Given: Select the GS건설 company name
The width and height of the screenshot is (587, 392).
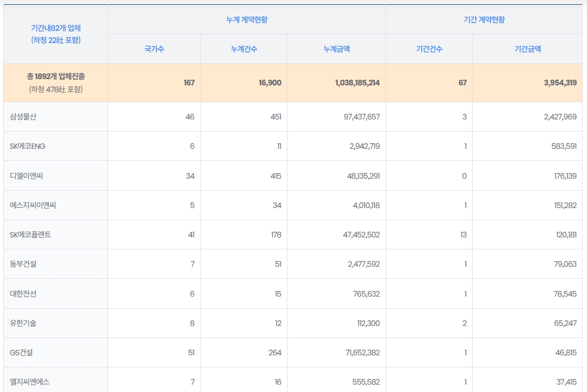Looking at the screenshot, I should point(22,352).
